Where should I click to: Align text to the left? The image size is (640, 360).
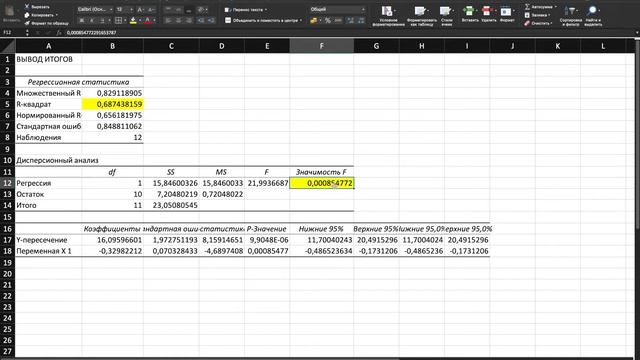point(168,20)
